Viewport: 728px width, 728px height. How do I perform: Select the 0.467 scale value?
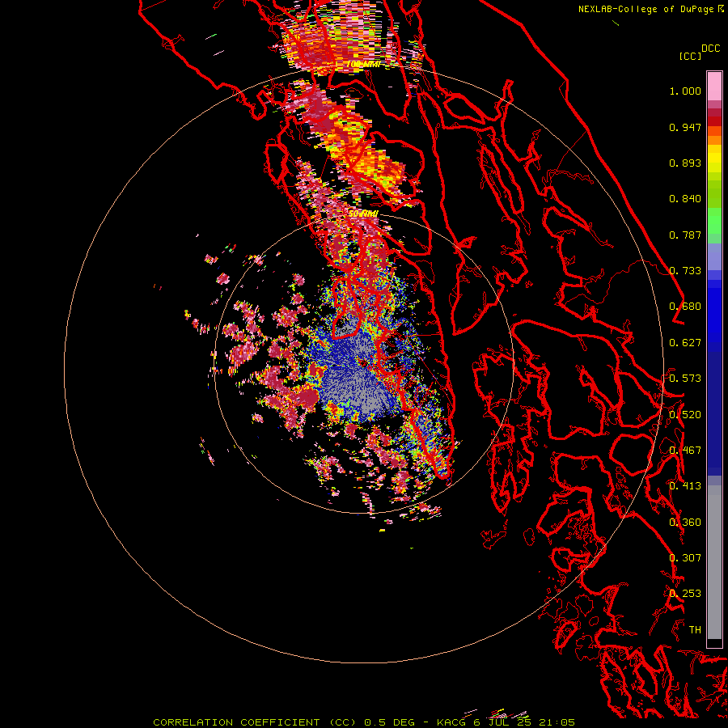685,451
